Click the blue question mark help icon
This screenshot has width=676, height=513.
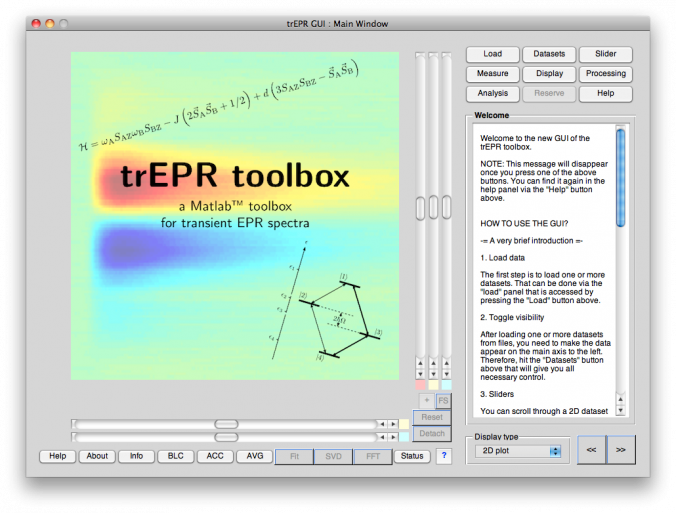click(x=444, y=456)
